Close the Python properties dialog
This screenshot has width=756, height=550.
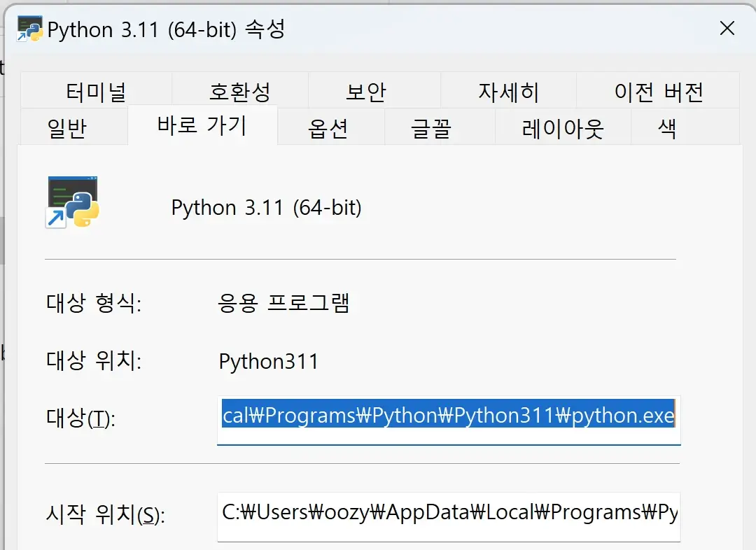pos(727,29)
